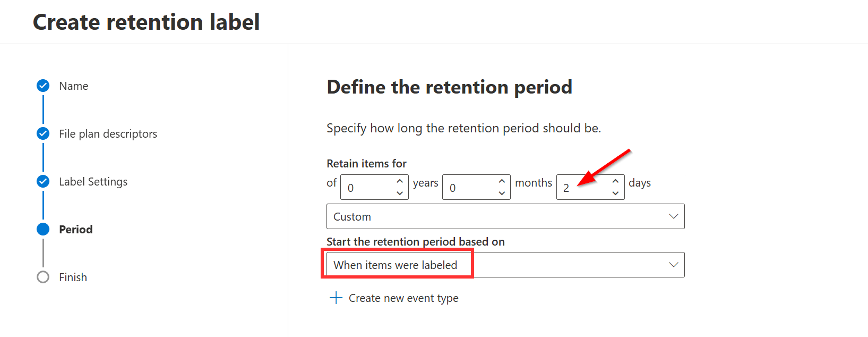Viewport: 868px width, 337px height.
Task: Open the Custom retention duration dropdown
Action: [x=505, y=216]
